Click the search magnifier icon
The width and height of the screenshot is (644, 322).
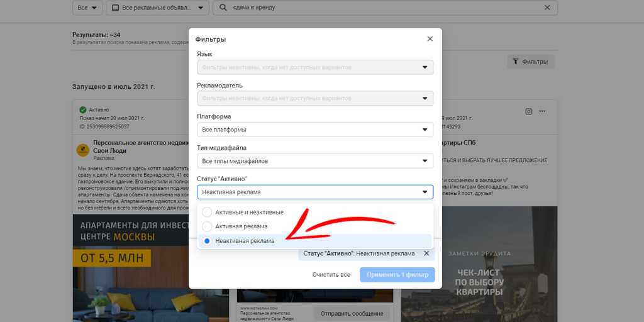[224, 8]
